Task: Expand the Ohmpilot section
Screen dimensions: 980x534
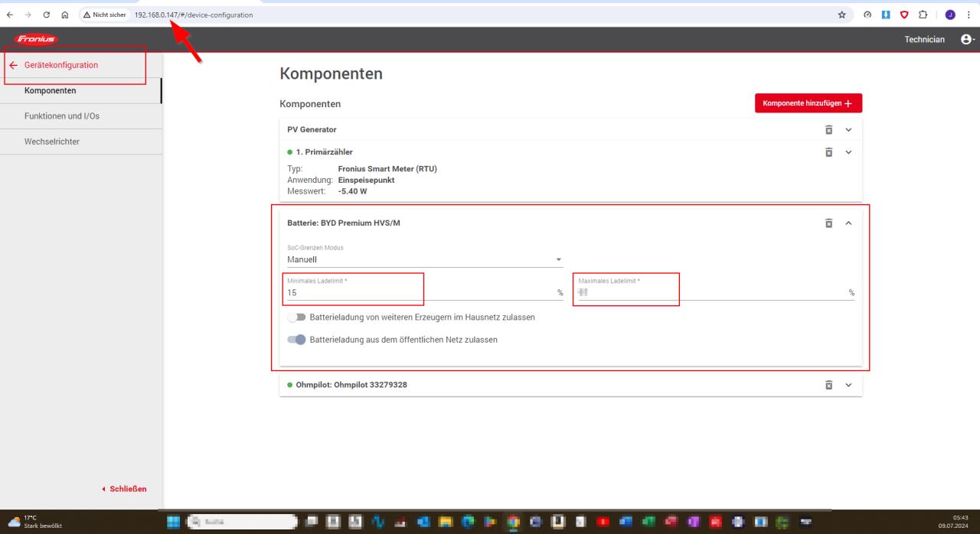Action: [848, 385]
